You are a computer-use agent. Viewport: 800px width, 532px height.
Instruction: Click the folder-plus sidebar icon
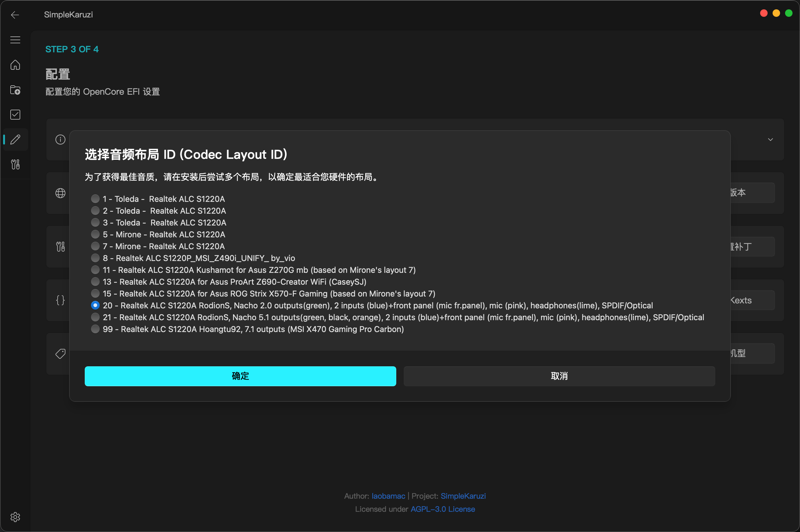pos(15,90)
